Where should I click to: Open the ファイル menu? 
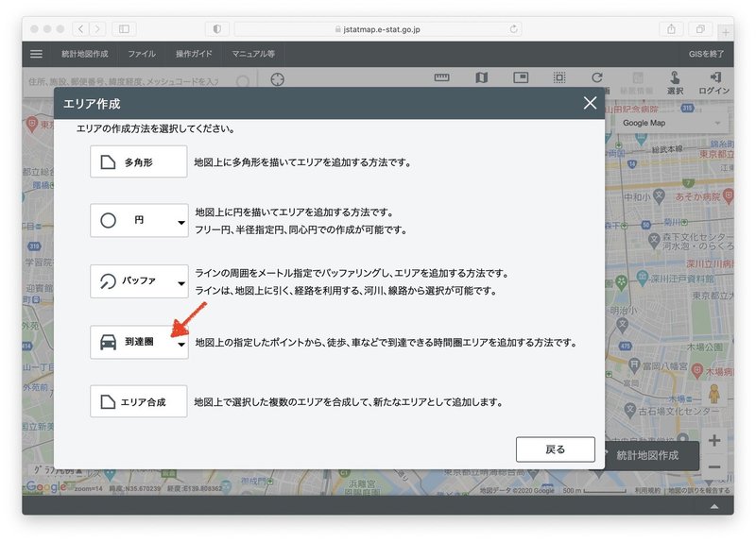[141, 54]
